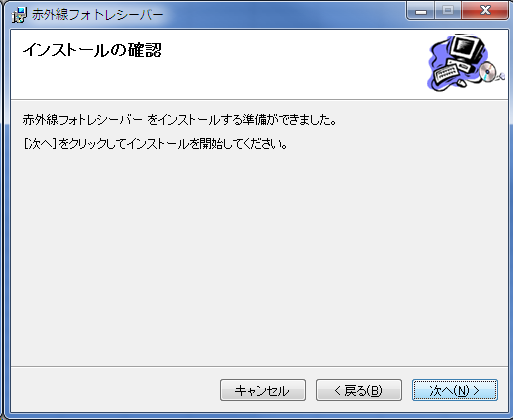
Task: Click empty space left of キャンセル button
Action: pos(113,390)
